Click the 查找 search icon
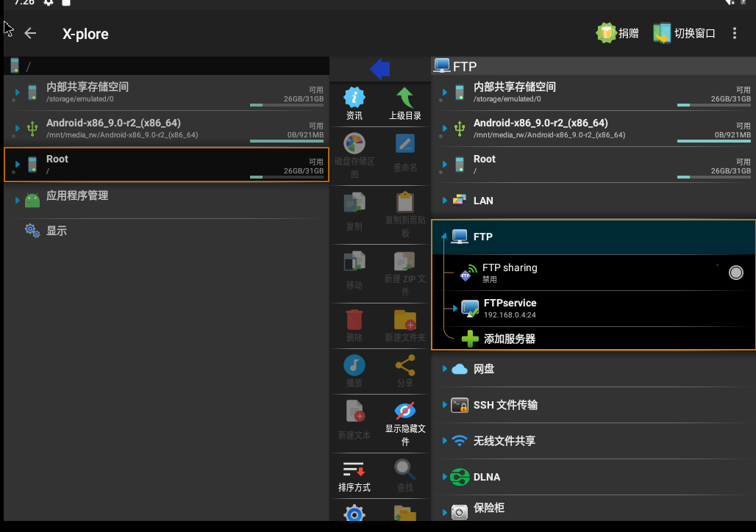The height and width of the screenshot is (532, 756). point(404,476)
